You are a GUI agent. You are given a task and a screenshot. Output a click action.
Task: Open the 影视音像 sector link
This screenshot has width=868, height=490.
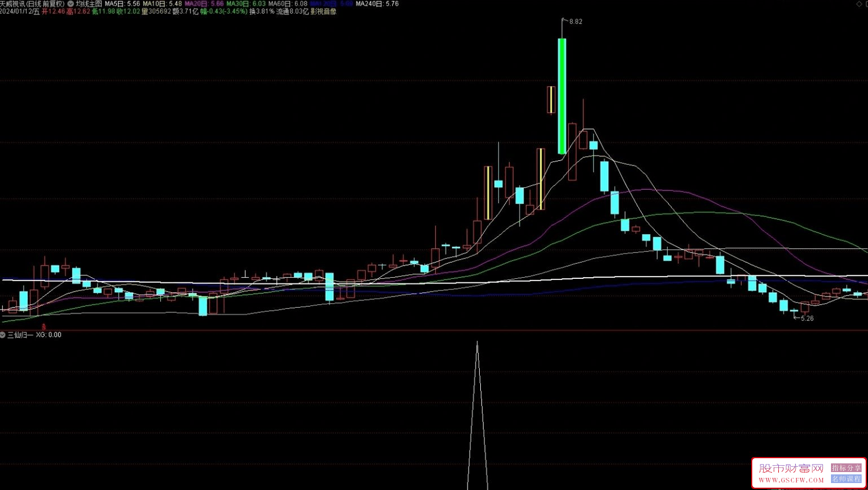(x=323, y=12)
